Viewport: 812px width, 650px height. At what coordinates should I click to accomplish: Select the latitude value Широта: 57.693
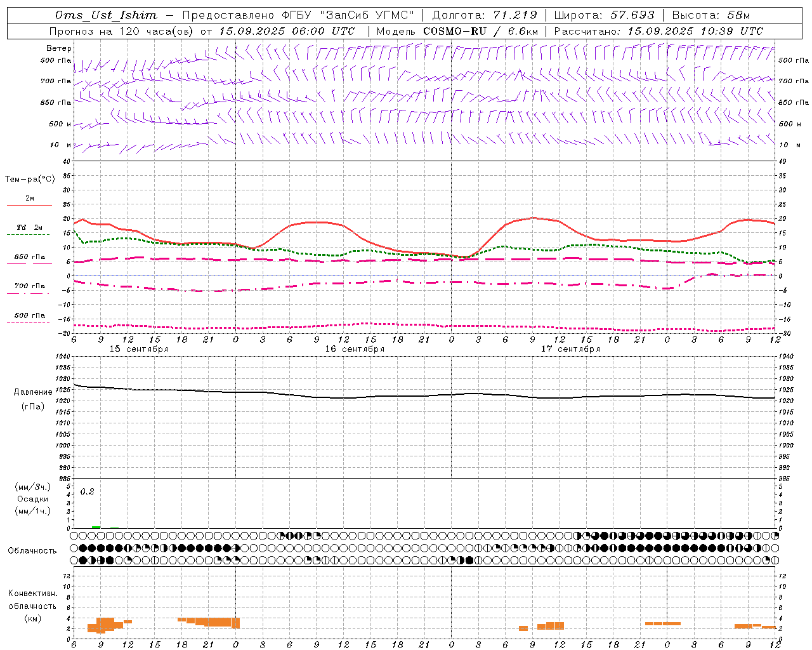pyautogui.click(x=604, y=15)
